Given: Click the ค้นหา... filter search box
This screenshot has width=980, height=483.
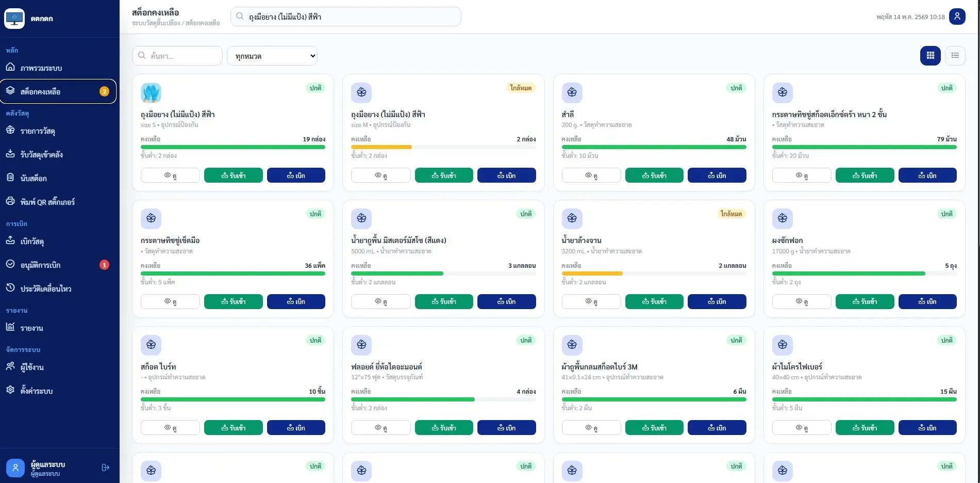Looking at the screenshot, I should click(x=177, y=56).
